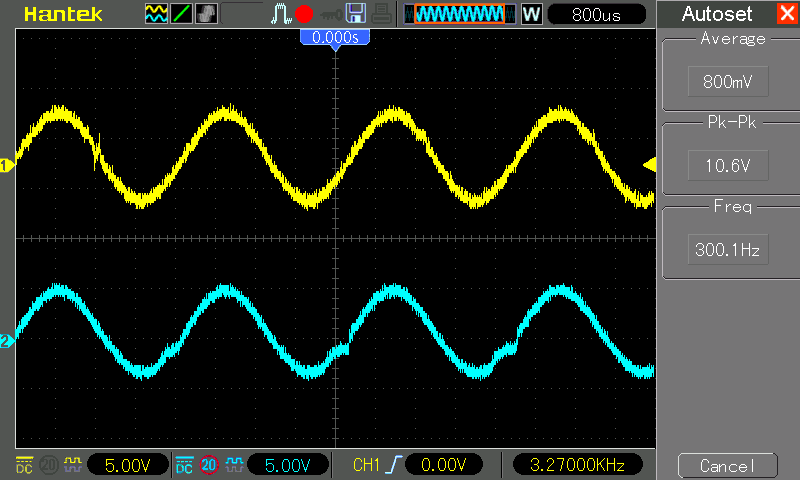Click the gray persistence waveform icon

click(206, 14)
